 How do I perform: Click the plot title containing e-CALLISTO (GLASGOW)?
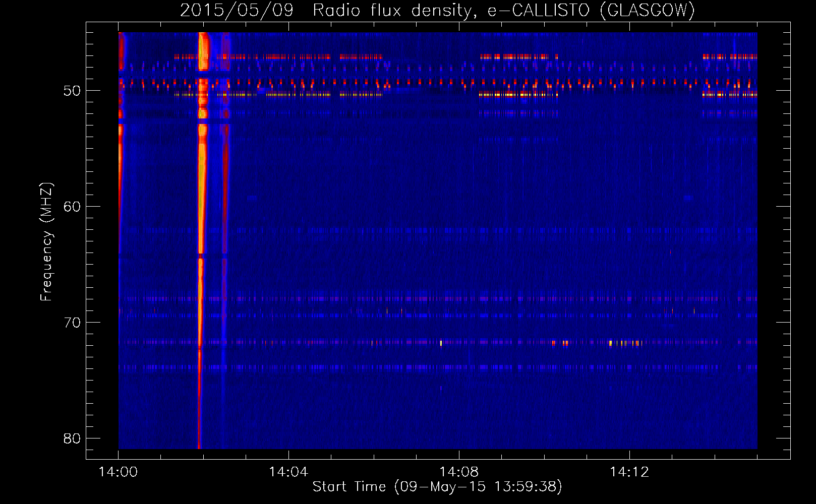pos(437,10)
